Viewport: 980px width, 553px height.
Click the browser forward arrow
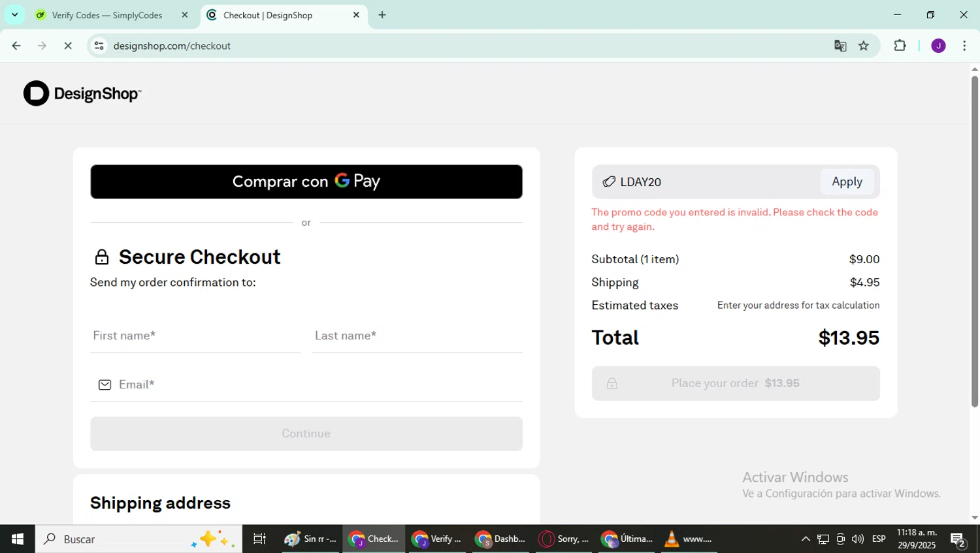42,46
